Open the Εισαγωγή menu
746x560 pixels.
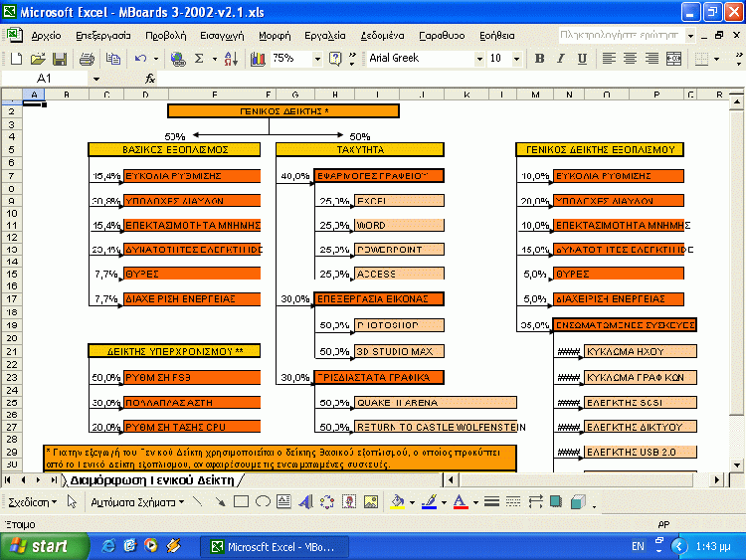point(222,36)
